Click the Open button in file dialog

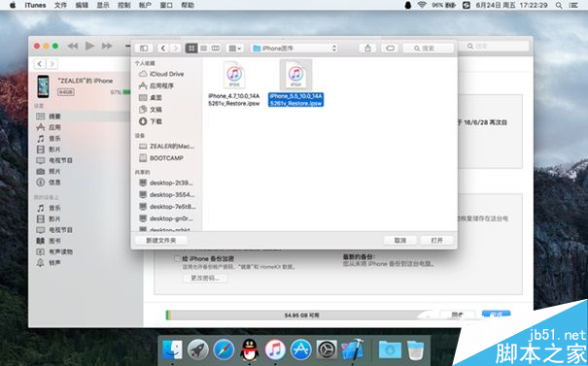click(437, 241)
